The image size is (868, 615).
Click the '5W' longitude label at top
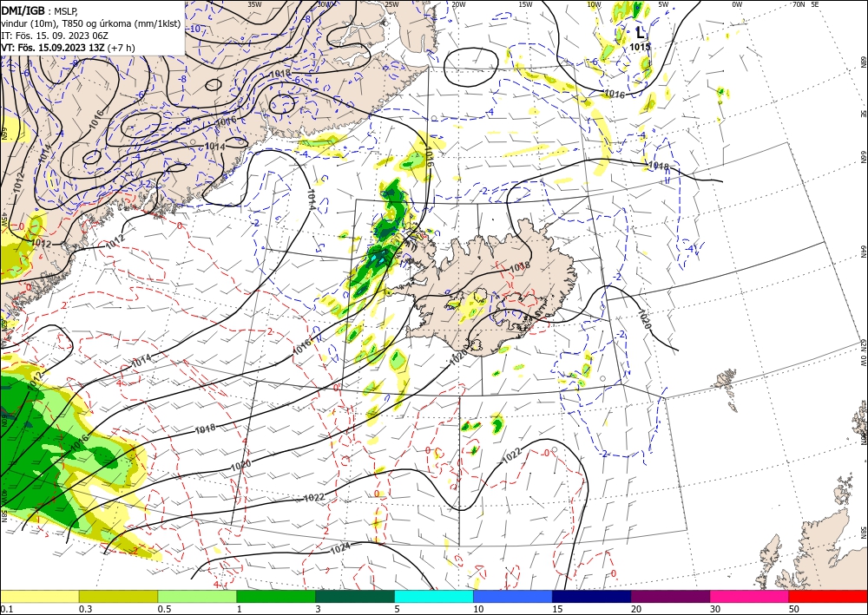point(663,4)
